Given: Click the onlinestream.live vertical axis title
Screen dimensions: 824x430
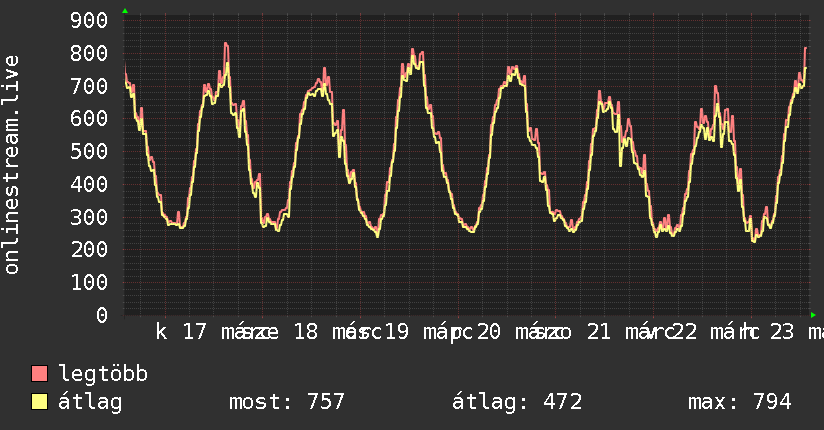Looking at the screenshot, I should (11, 165).
